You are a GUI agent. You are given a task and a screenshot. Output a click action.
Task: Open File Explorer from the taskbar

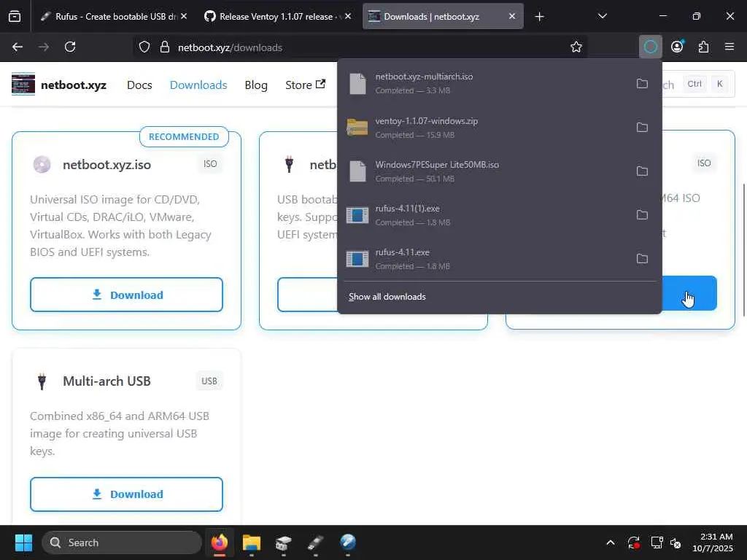252,542
